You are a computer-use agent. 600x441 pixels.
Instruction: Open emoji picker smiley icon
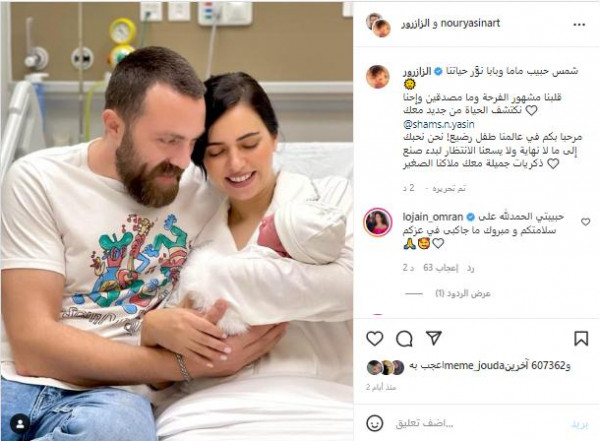[375, 423]
